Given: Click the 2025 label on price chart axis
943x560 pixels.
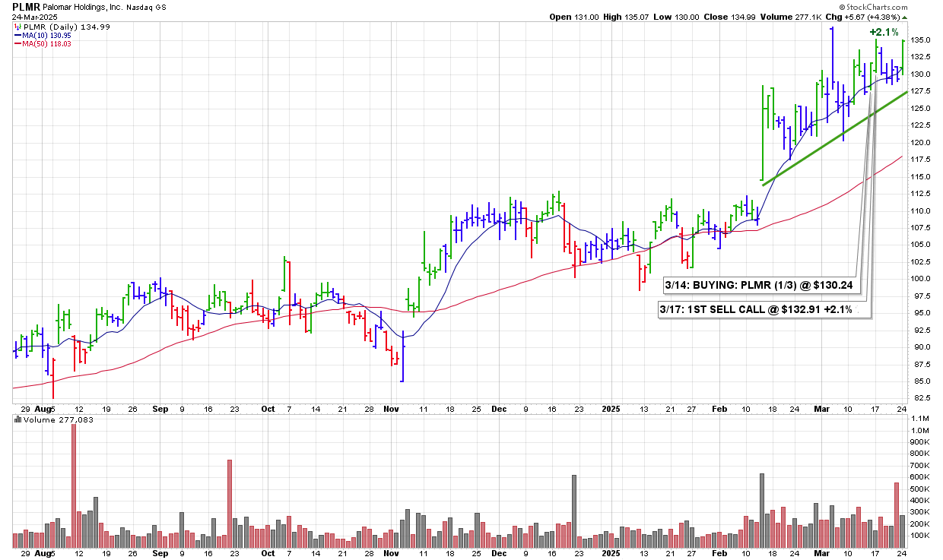Looking at the screenshot, I should tap(613, 409).
